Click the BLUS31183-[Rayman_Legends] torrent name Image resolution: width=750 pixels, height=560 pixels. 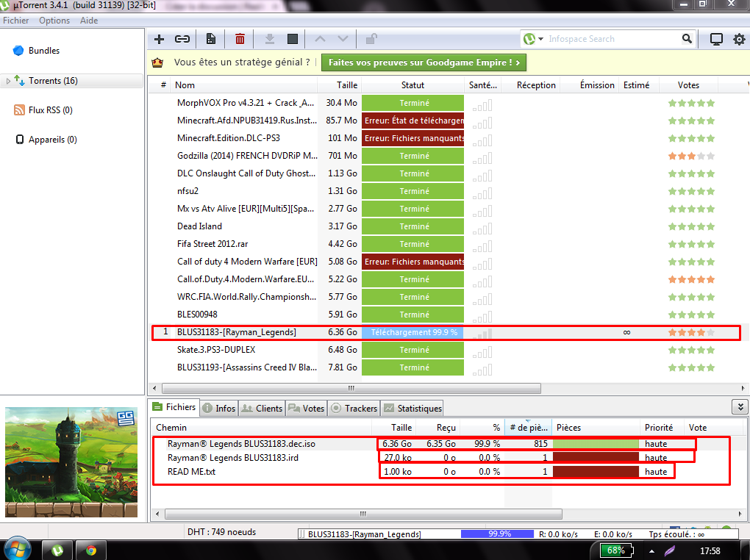tap(236, 332)
